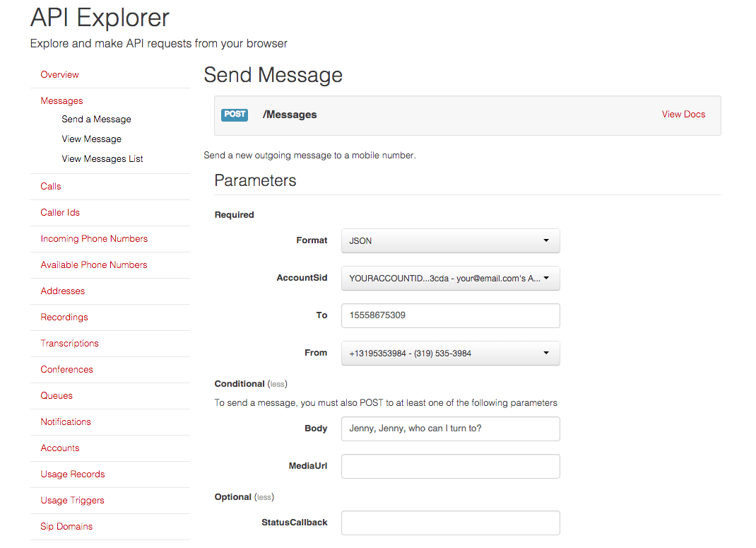
Task: Choose View Messages List in the sidebar
Action: (x=102, y=158)
